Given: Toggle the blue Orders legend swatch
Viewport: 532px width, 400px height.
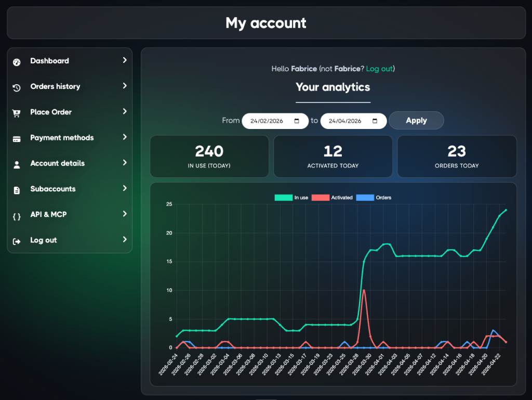Looking at the screenshot, I should (x=365, y=198).
